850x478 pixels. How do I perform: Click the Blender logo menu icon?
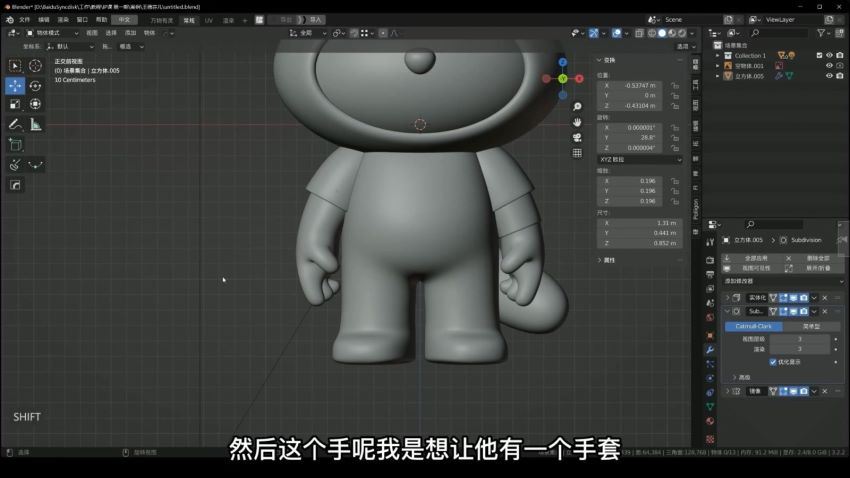coord(10,20)
